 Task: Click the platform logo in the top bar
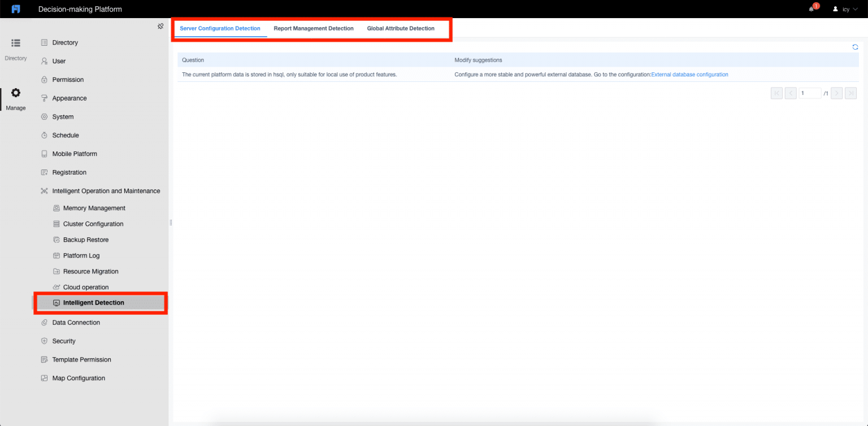pos(15,8)
